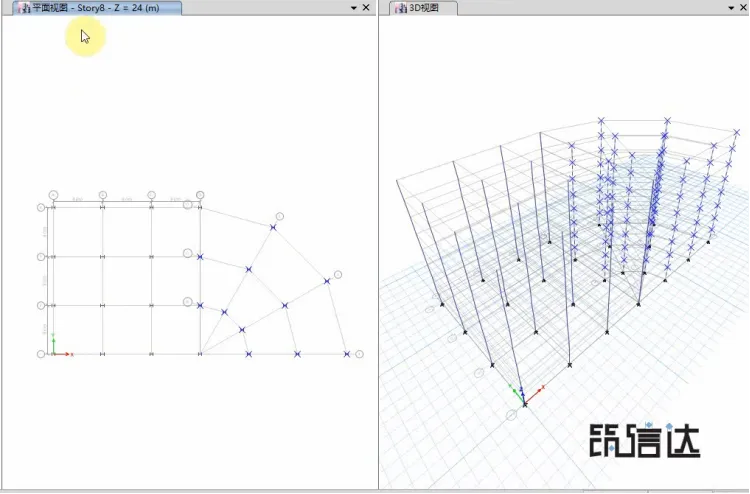Close the plan view pane
750x494 pixels.
366,8
